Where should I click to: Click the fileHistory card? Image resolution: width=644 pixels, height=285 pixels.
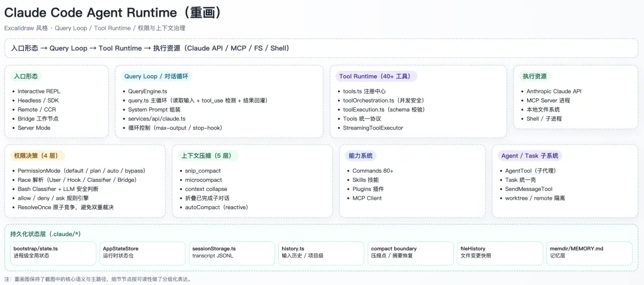(x=500, y=253)
